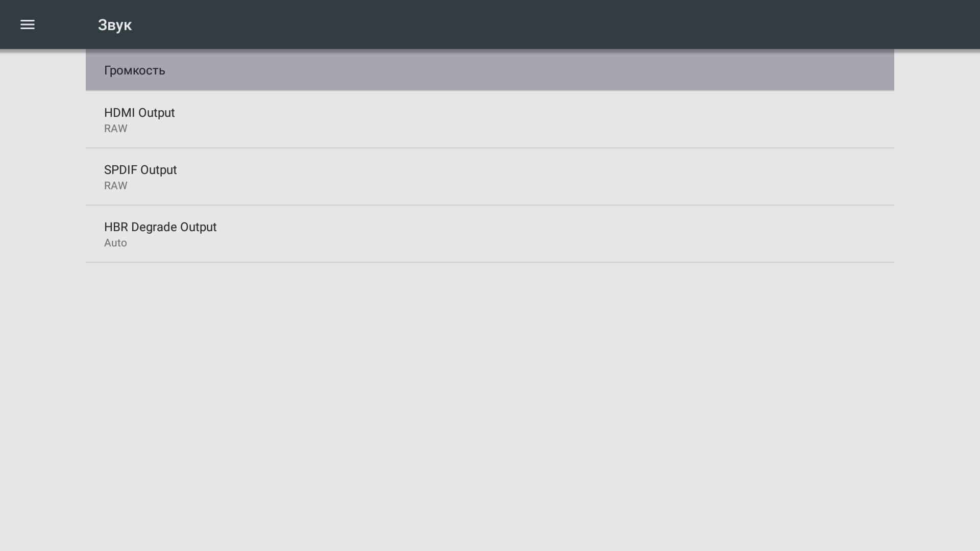The width and height of the screenshot is (980, 551).
Task: Tap the HDMI Output label text
Action: coord(139,113)
